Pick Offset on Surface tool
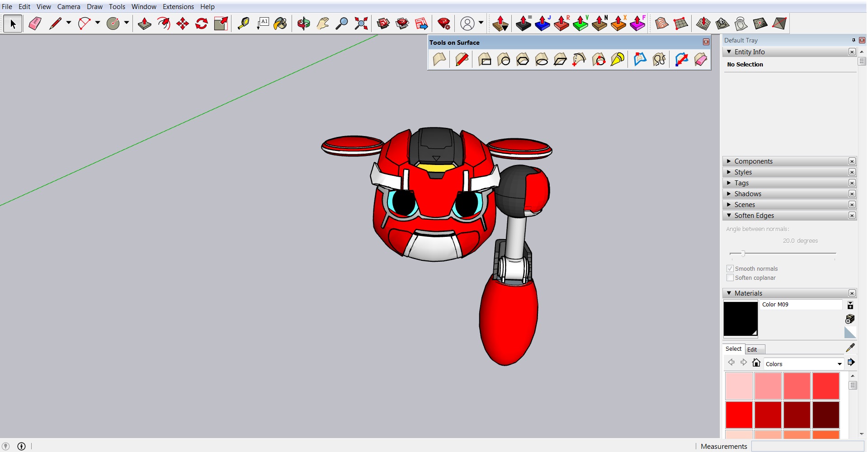 tap(640, 60)
